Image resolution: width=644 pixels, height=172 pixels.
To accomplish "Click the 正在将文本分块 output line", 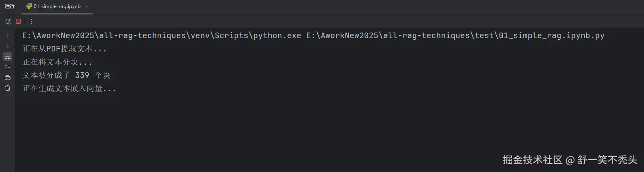I will click(57, 62).
